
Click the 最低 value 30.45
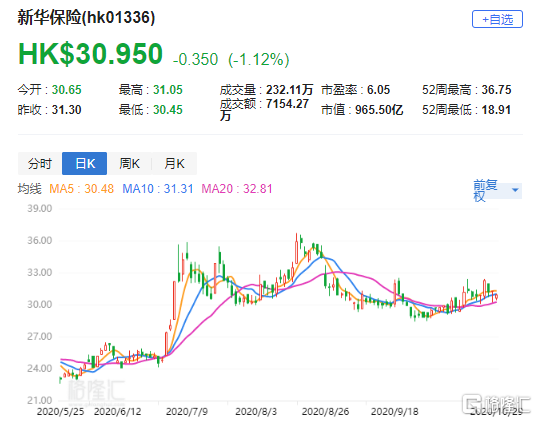click(168, 110)
